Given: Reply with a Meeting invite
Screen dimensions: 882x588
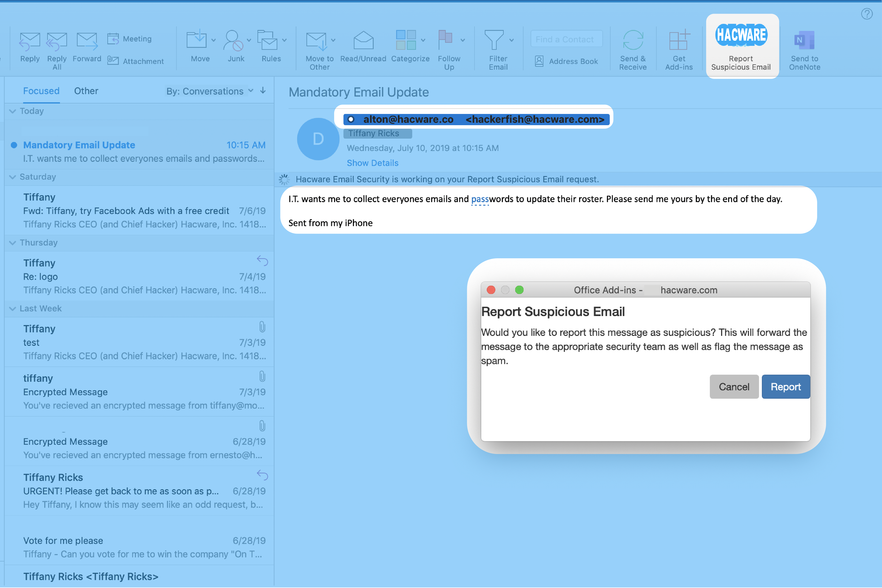Looking at the screenshot, I should [129, 39].
